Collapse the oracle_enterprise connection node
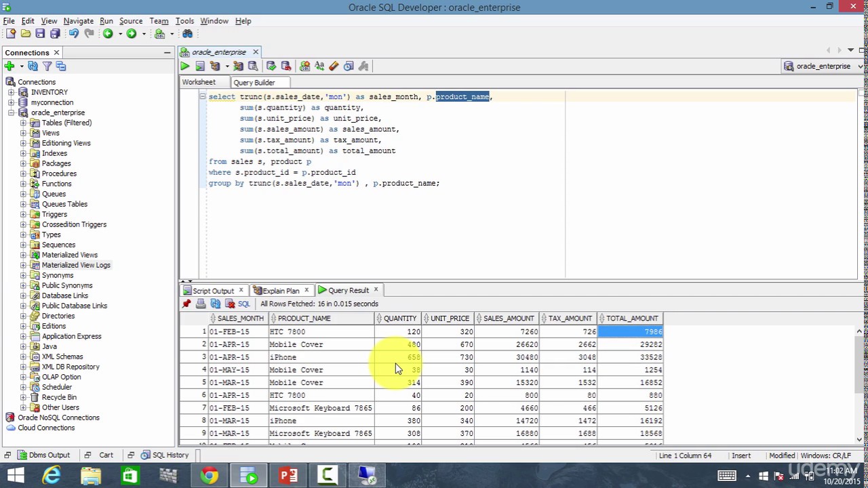The height and width of the screenshot is (488, 868). (11, 113)
